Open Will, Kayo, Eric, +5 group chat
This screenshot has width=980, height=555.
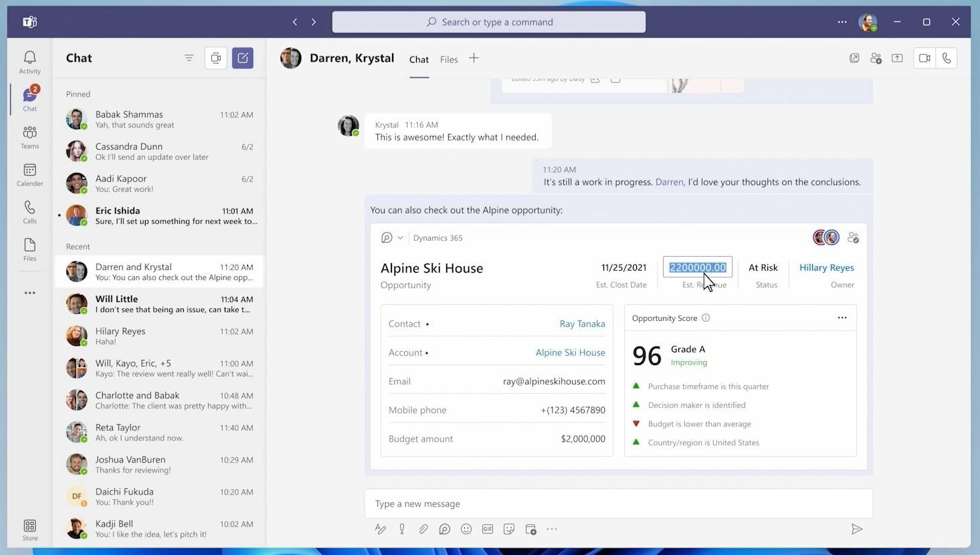point(159,368)
